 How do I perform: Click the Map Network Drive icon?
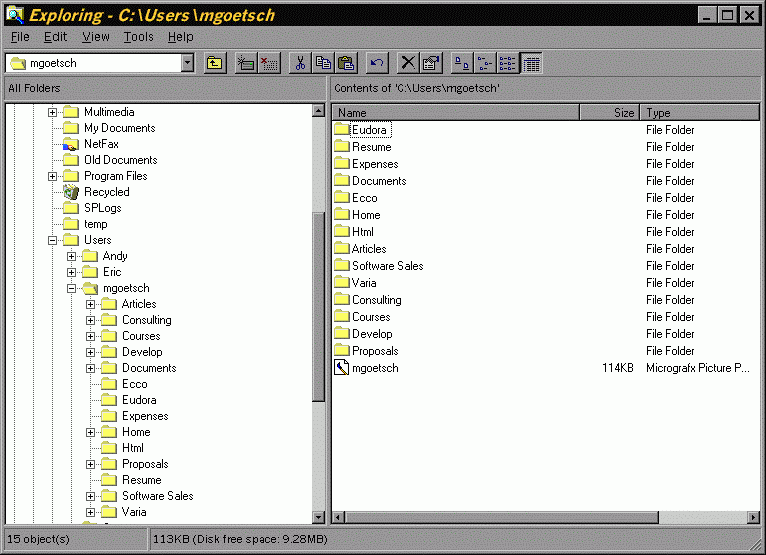[x=246, y=63]
